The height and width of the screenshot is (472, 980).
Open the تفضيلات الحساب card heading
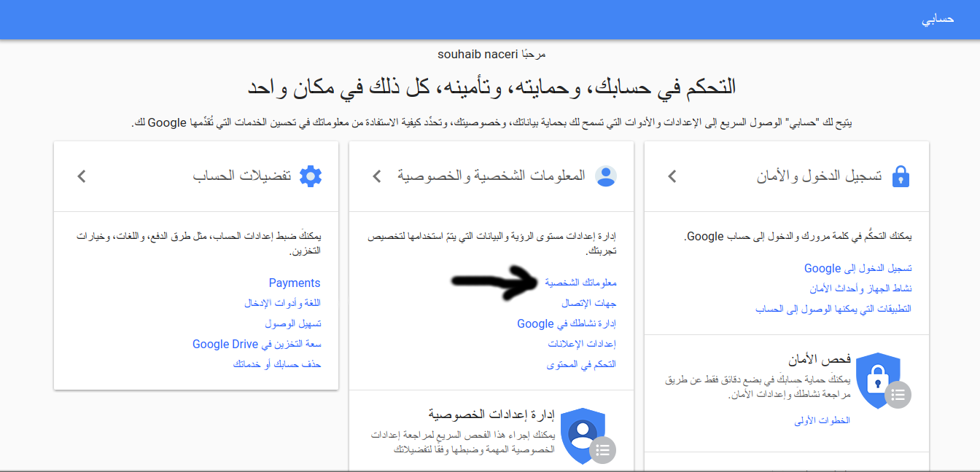pyautogui.click(x=242, y=176)
